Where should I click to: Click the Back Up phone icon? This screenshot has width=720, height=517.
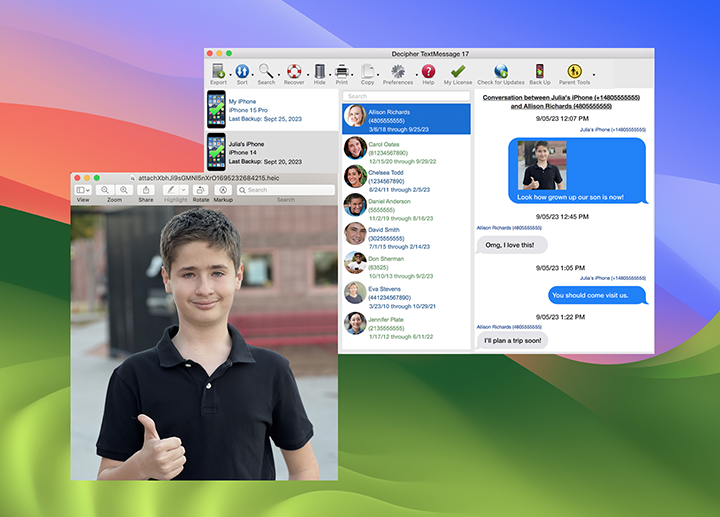coord(540,71)
